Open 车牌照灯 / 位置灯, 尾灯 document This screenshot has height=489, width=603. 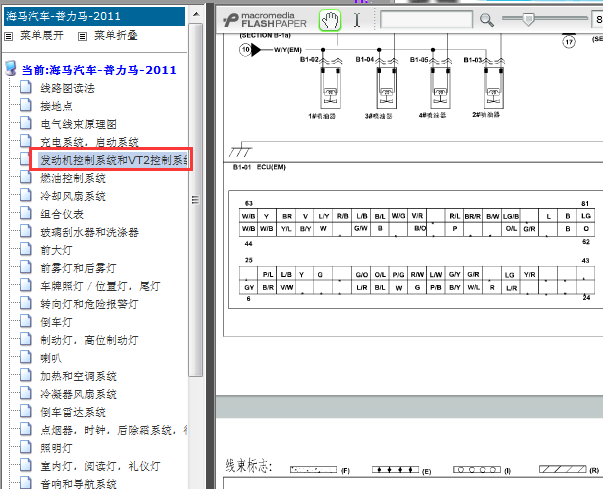pyautogui.click(x=100, y=286)
